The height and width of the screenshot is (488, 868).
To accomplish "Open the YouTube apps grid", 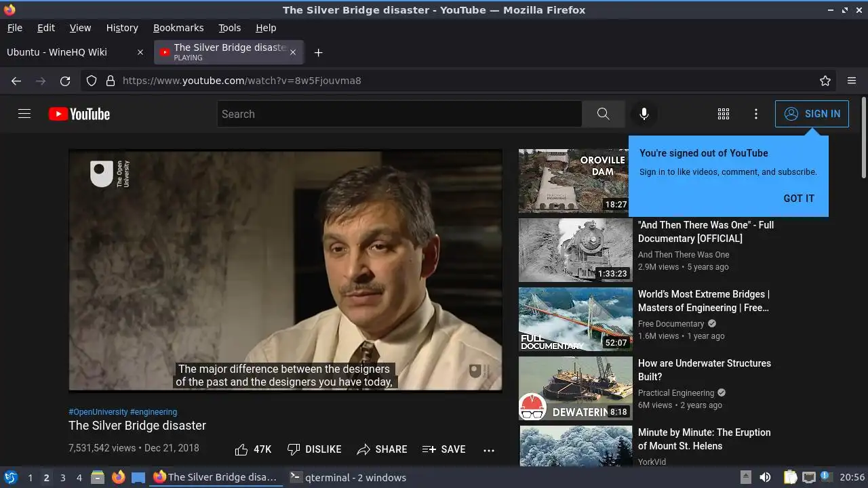I will pos(724,114).
